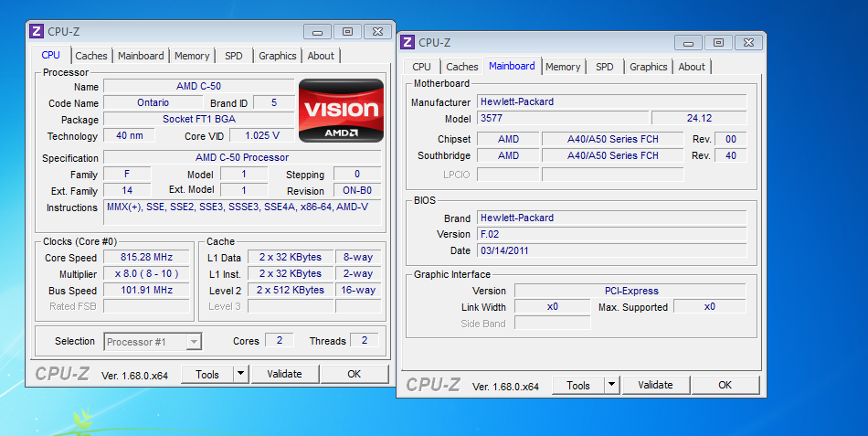
Task: Click the Graphic Interface Version PCI-Express field
Action: (630, 291)
